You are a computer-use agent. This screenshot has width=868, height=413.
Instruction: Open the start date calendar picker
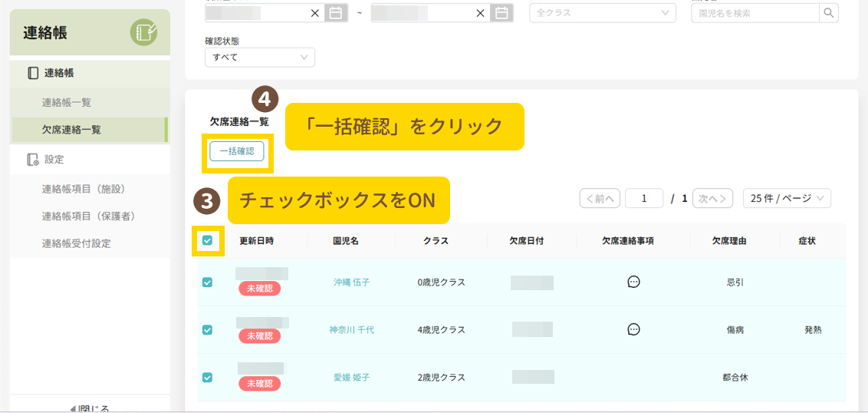pos(335,12)
